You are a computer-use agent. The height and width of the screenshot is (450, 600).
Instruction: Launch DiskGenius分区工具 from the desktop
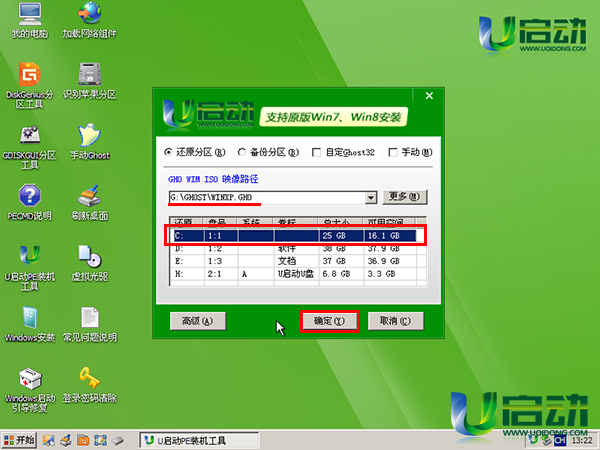click(30, 85)
